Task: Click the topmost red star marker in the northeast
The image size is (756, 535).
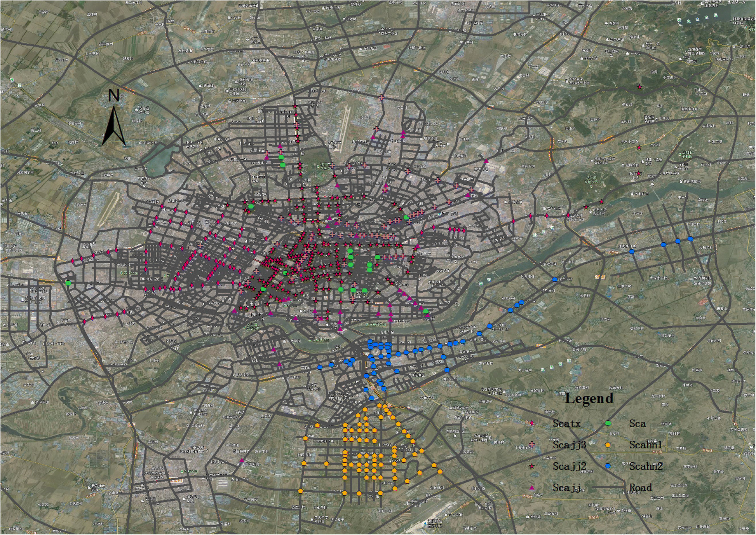Action: click(x=639, y=87)
